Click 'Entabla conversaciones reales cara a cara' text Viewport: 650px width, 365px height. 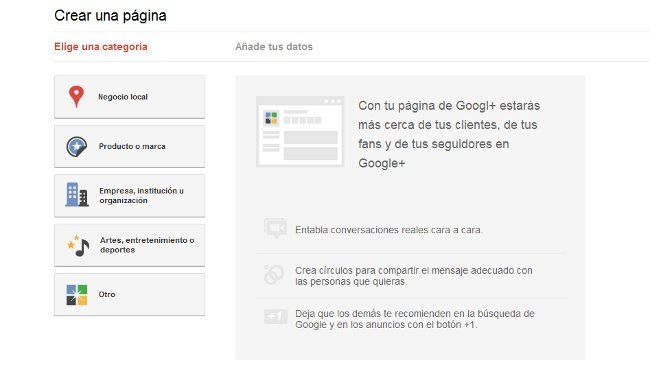(x=389, y=230)
